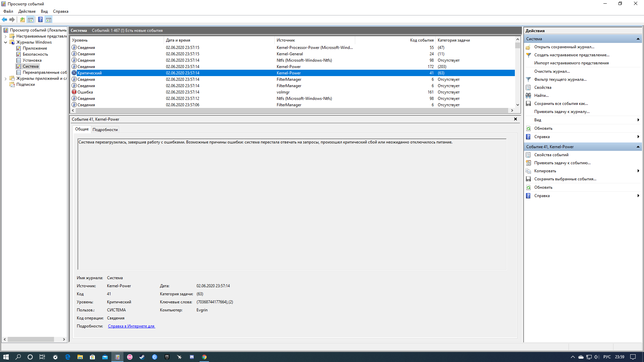Close the event 41 preview pane
This screenshot has height=362, width=644.
pos(516,119)
